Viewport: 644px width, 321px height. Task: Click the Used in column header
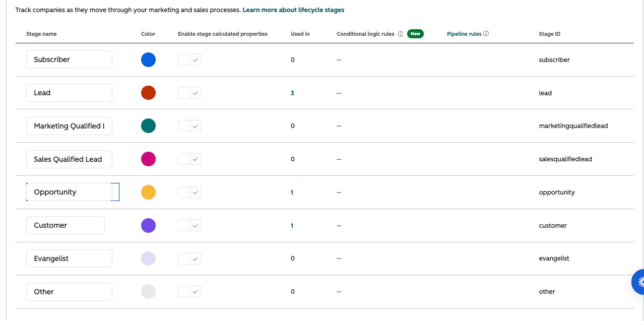coord(300,34)
